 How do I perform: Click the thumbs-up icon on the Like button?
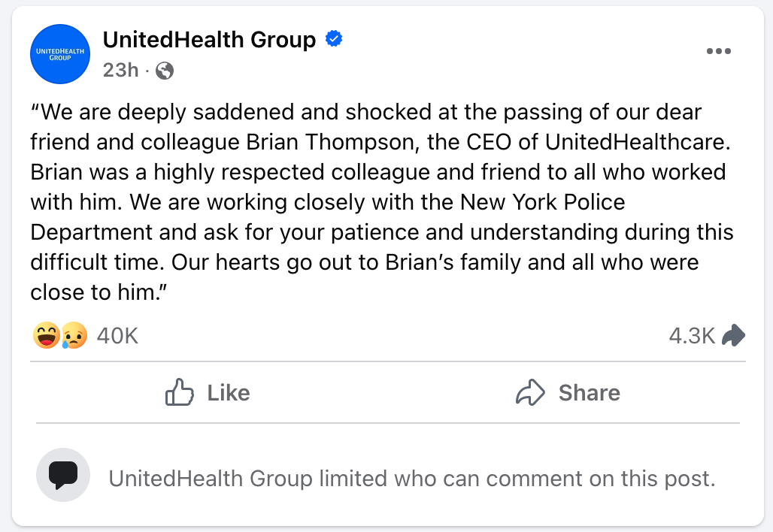pos(180,392)
